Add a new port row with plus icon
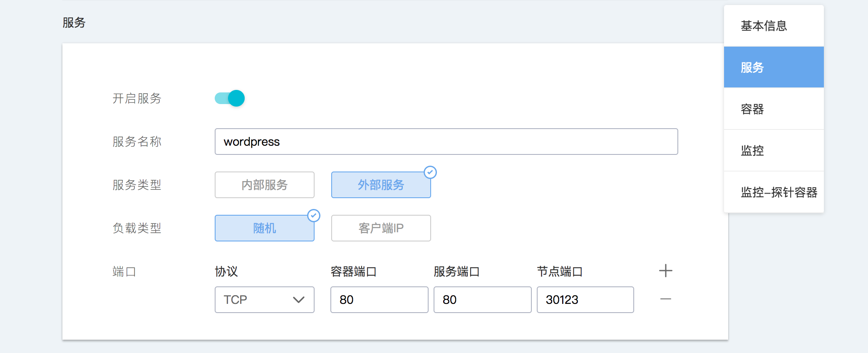Screen dimensions: 868x353 point(666,271)
